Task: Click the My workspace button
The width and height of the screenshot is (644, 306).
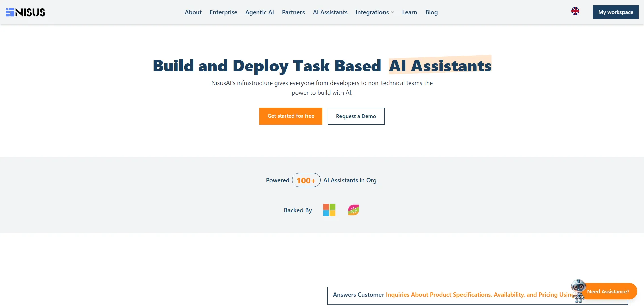Action: [x=615, y=12]
